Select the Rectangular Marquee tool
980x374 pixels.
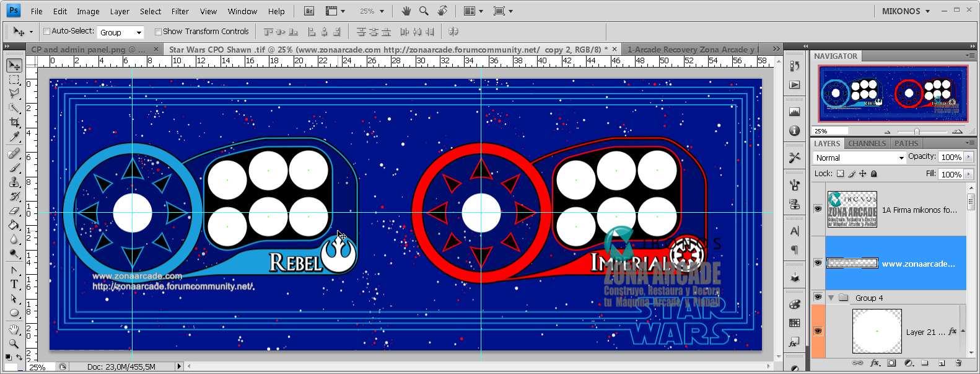14,80
